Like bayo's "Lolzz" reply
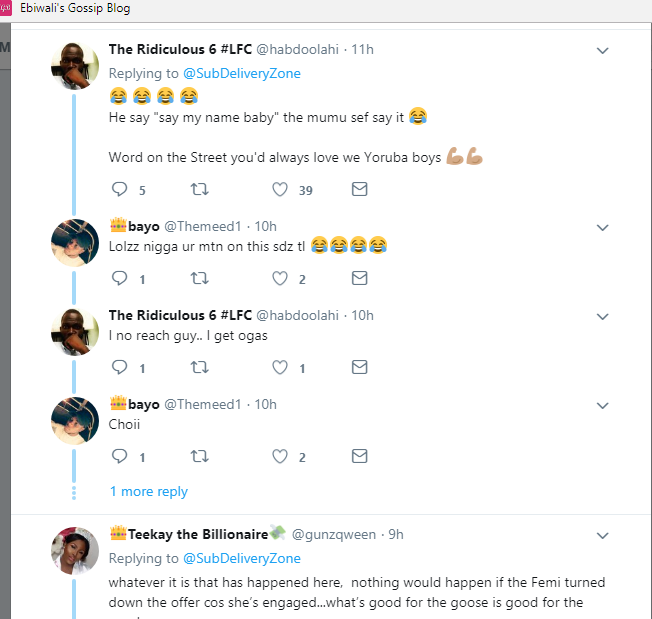This screenshot has width=652, height=619. pyautogui.click(x=280, y=279)
